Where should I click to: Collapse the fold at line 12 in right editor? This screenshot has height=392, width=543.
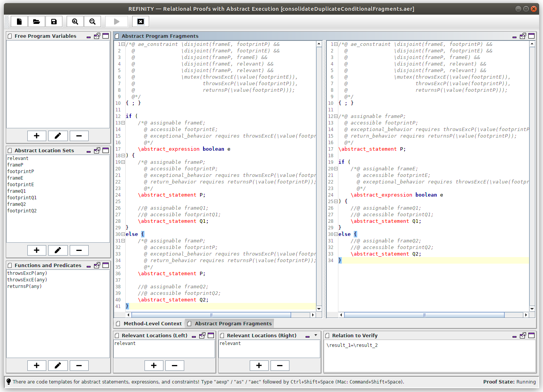[x=336, y=116]
